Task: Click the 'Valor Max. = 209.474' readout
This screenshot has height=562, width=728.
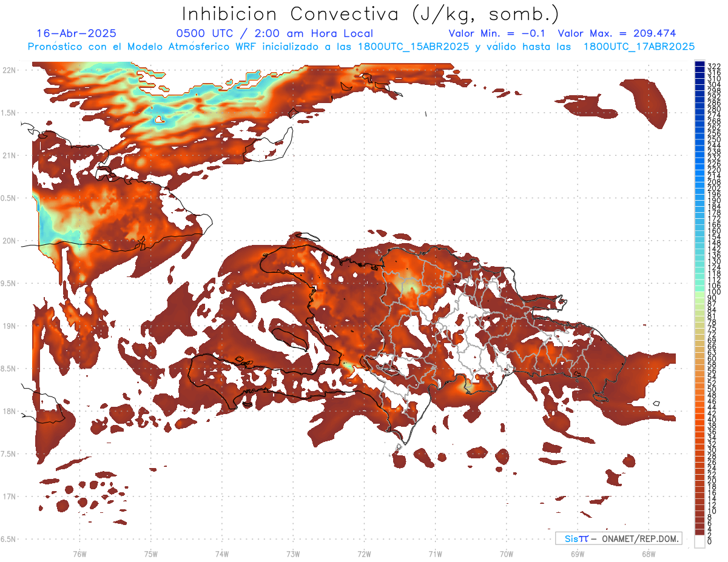Action: pos(617,34)
